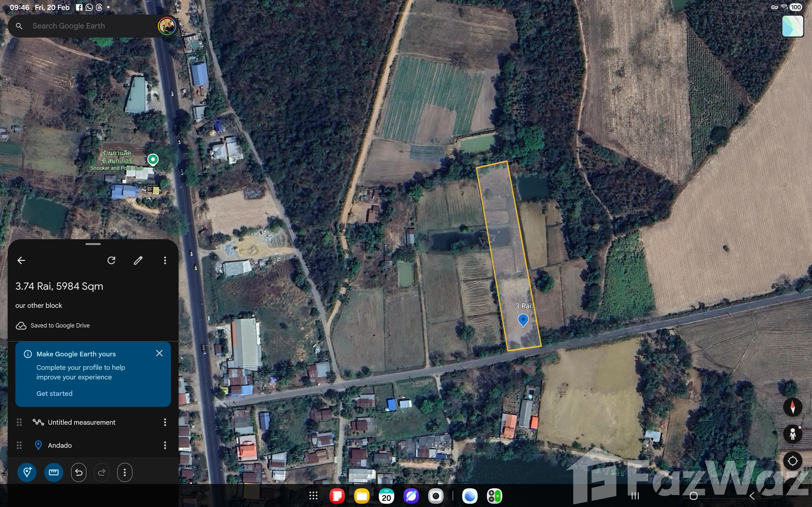Select the Untitled measurement item
812x507 pixels.
click(x=81, y=422)
